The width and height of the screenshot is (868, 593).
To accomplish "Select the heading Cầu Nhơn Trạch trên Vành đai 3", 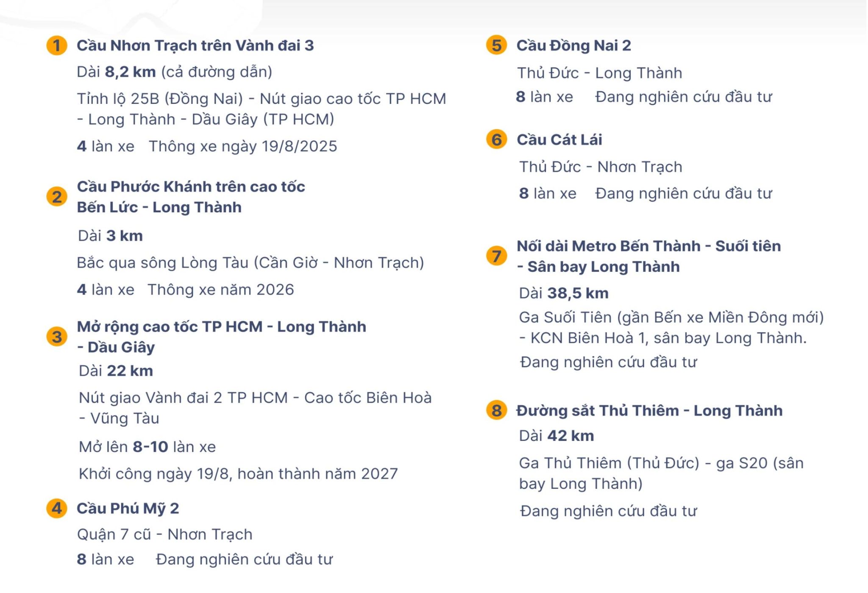I will pos(195,45).
